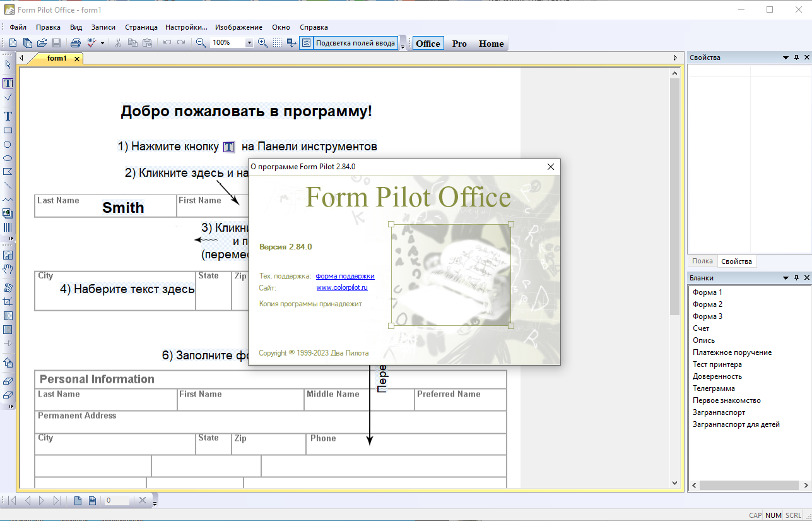This screenshot has height=521, width=812.
Task: Select the crop image tool
Action: click(8, 302)
